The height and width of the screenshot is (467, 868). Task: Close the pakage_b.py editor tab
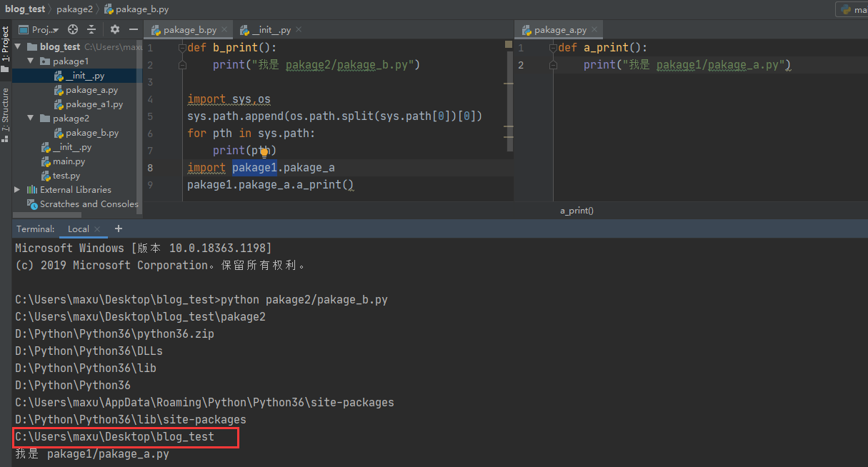pos(224,30)
